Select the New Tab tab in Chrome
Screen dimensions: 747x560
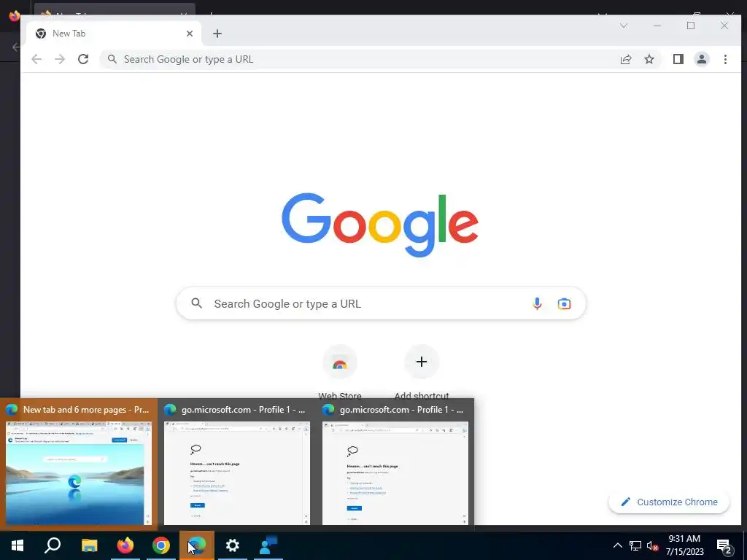(x=115, y=34)
